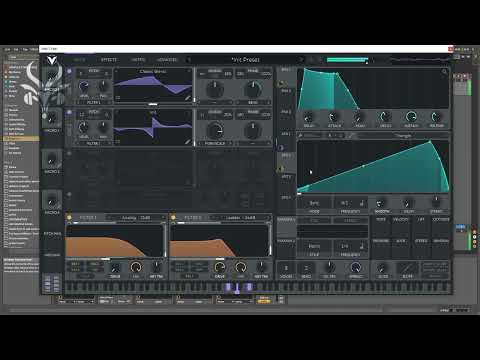The height and width of the screenshot is (360, 480).
Task: Adjust the envelope HOLD knob
Action: (x=359, y=117)
